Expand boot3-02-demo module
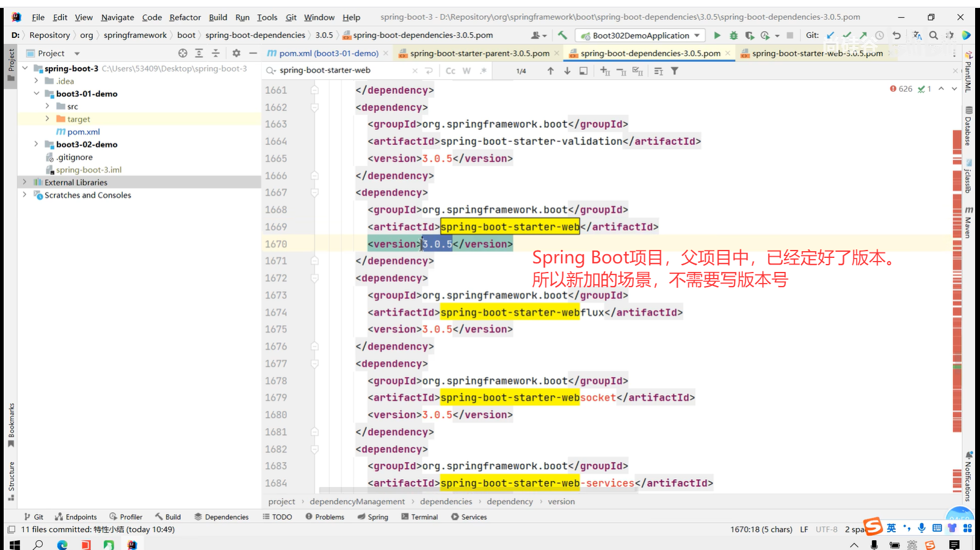This screenshot has width=980, height=550. point(36,144)
